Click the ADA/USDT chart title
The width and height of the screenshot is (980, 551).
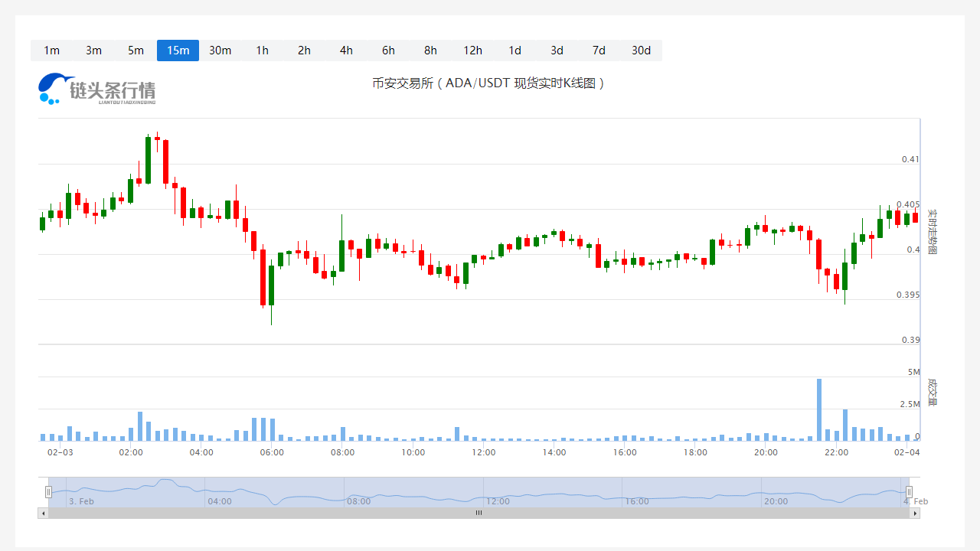point(488,83)
